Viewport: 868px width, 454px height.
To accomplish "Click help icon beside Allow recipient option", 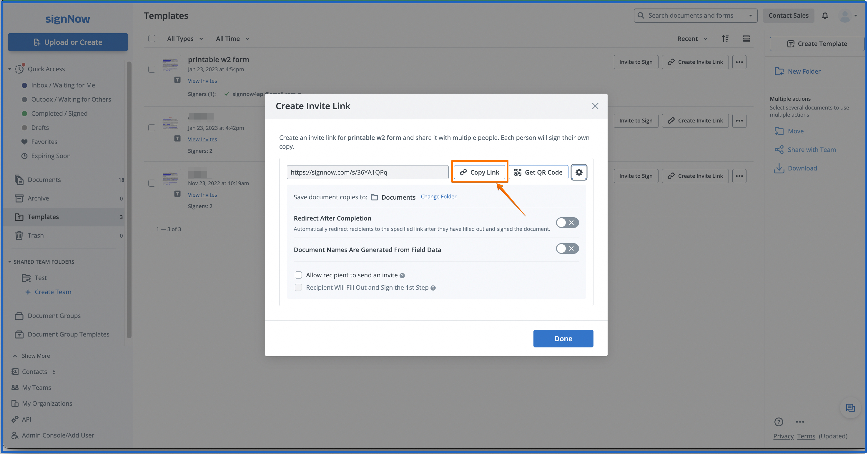I will coord(402,276).
